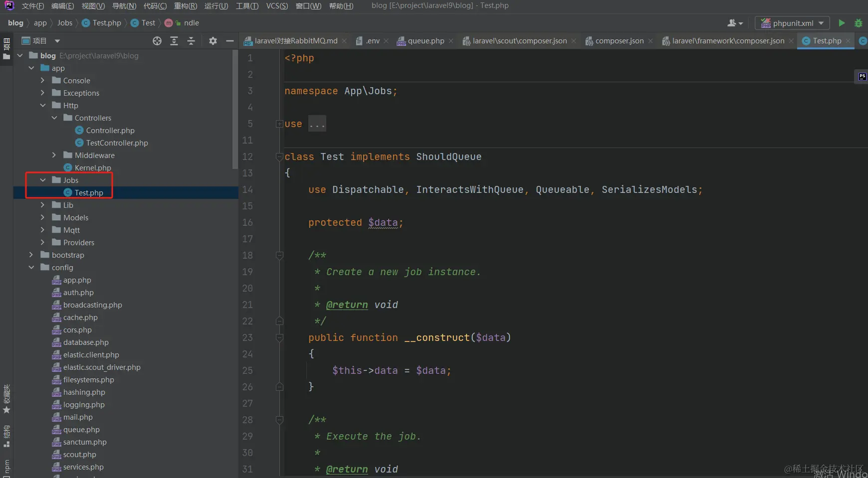
Task: Run phpunit.xml with the green play button
Action: [842, 23]
